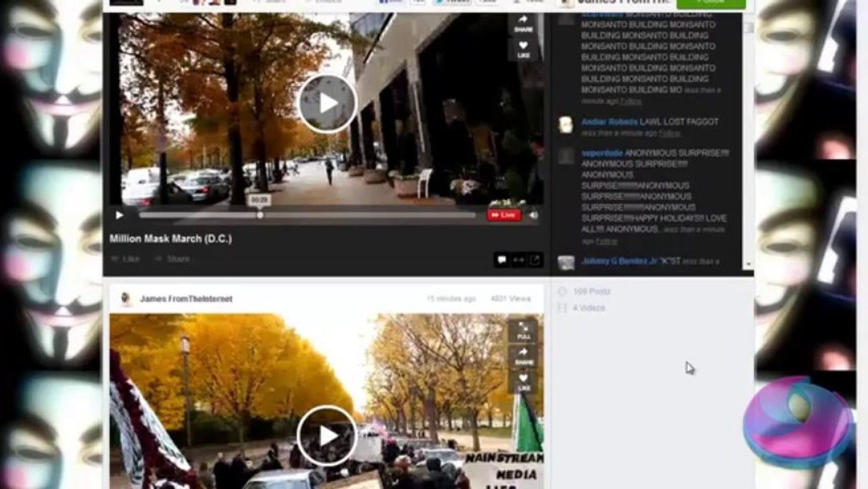
Task: Open the second video's Full screen icon
Action: [x=523, y=331]
